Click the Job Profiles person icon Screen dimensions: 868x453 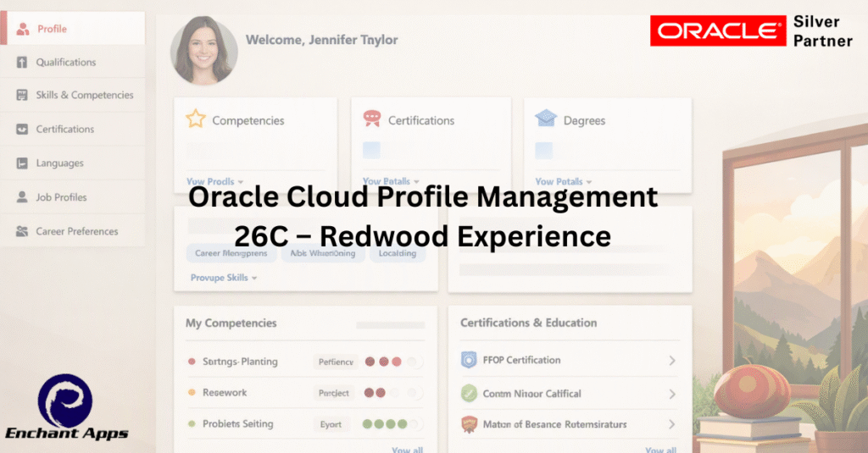pos(21,197)
